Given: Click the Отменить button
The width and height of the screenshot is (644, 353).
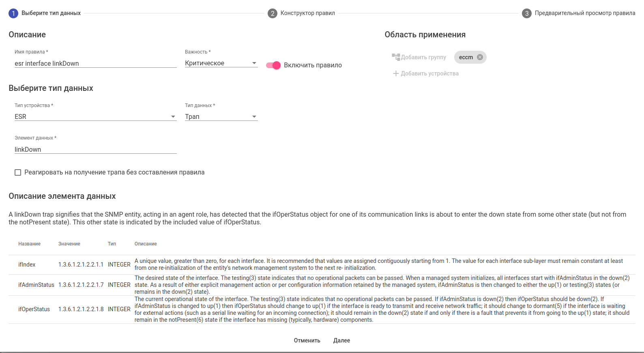Looking at the screenshot, I should point(307,340).
